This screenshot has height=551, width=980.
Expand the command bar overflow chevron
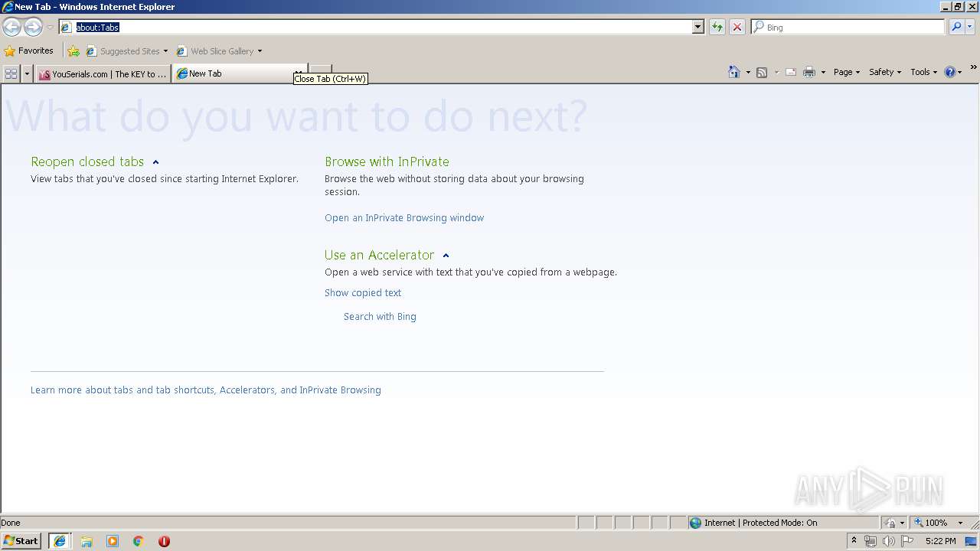tap(973, 68)
